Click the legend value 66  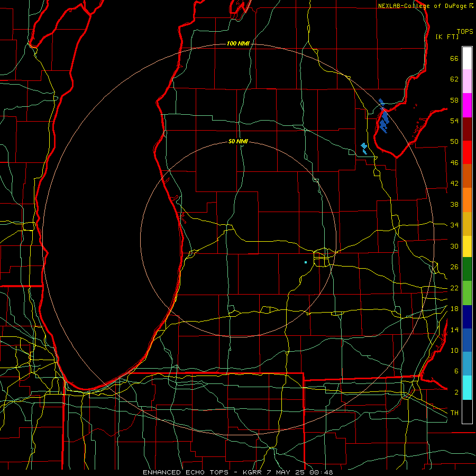coord(454,58)
